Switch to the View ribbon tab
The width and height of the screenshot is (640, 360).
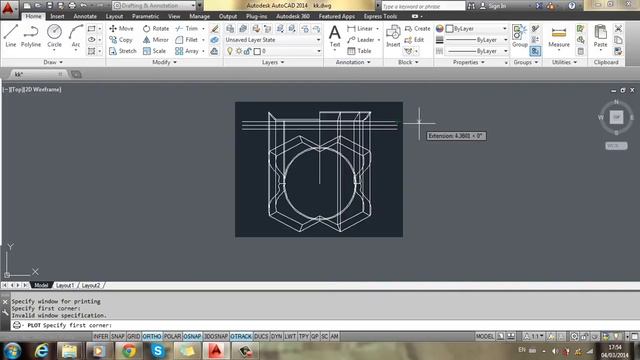(174, 16)
